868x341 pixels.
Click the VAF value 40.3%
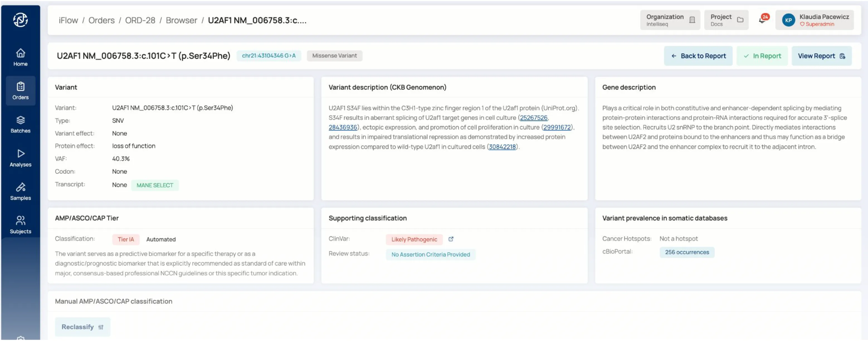click(x=121, y=158)
